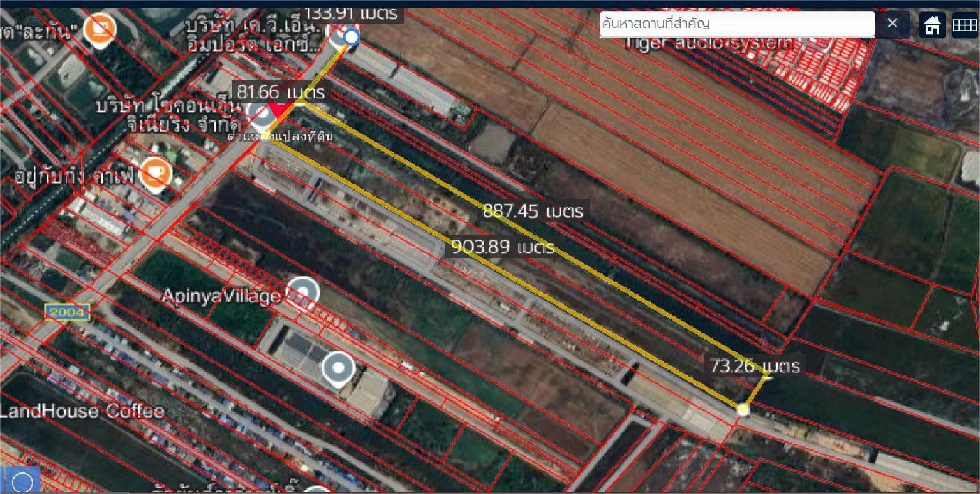The width and height of the screenshot is (980, 494).
Task: Click the 73.26 เมตร distance label
Action: [755, 366]
